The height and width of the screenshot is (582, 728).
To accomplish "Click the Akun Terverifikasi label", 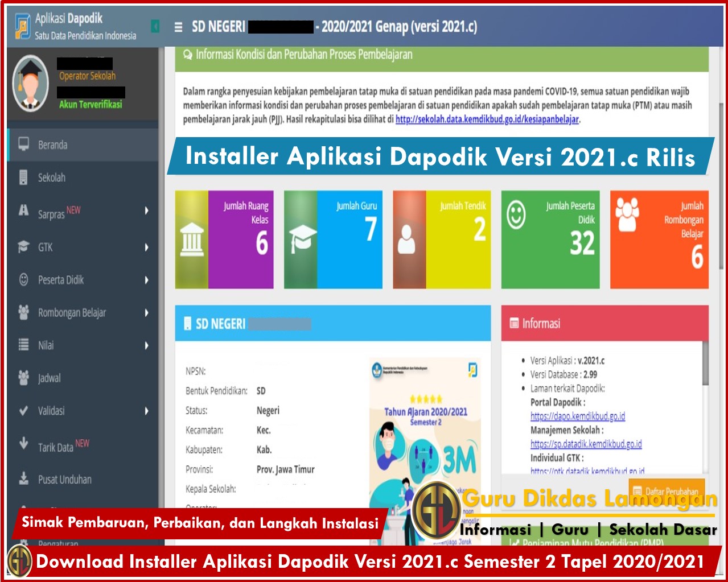I will [x=91, y=104].
